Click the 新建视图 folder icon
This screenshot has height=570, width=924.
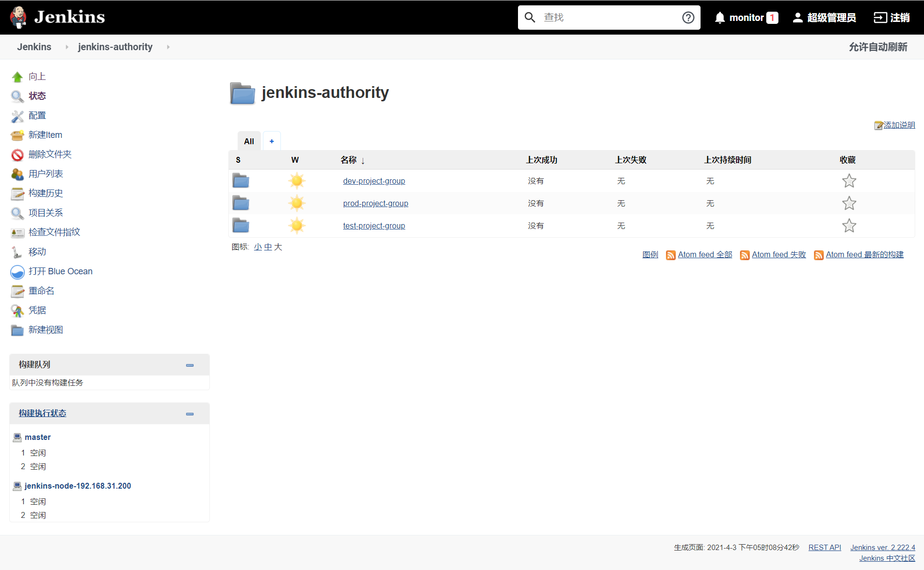point(18,330)
